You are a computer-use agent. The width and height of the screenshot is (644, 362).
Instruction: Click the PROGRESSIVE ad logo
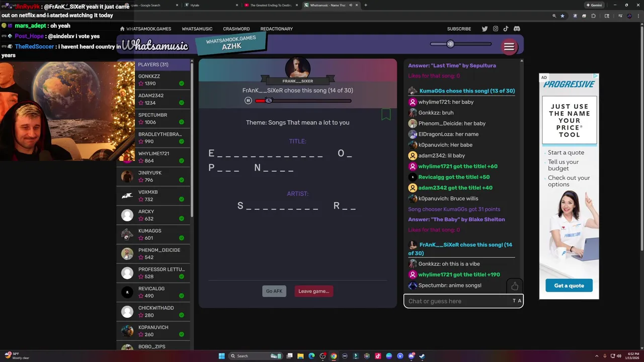point(569,84)
